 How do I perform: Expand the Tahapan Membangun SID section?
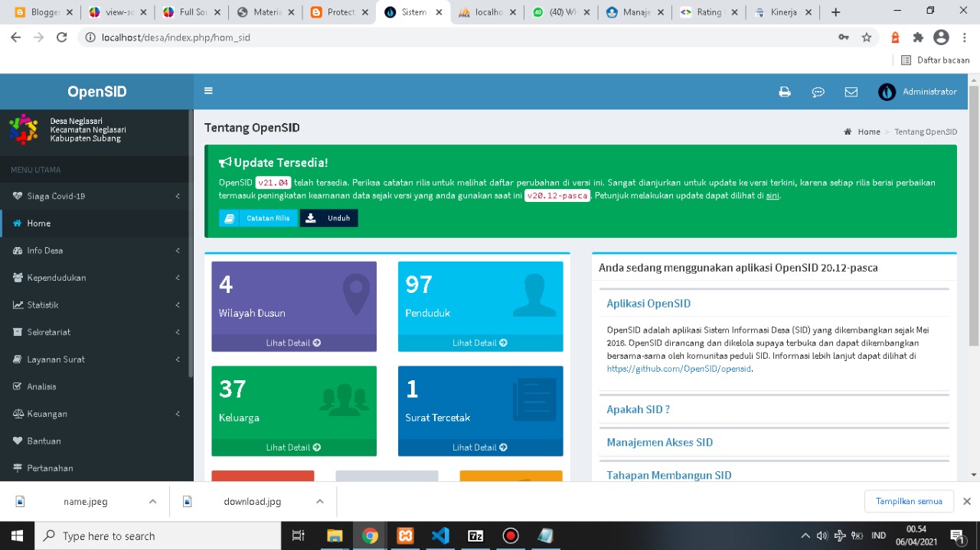point(669,475)
